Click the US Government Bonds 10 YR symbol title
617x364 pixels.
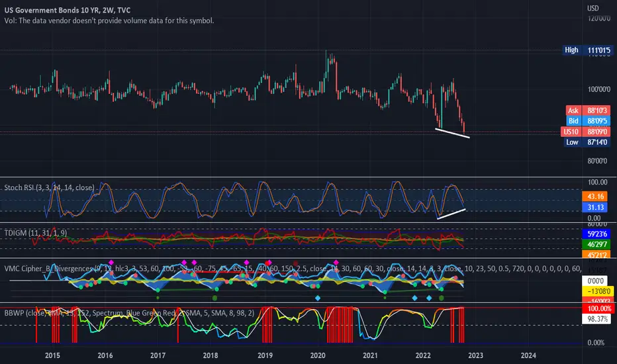click(x=68, y=10)
